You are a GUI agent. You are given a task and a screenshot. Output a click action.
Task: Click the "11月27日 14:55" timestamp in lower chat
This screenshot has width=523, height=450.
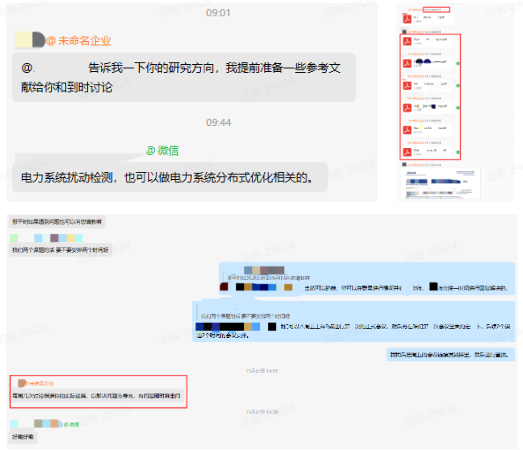pos(262,371)
